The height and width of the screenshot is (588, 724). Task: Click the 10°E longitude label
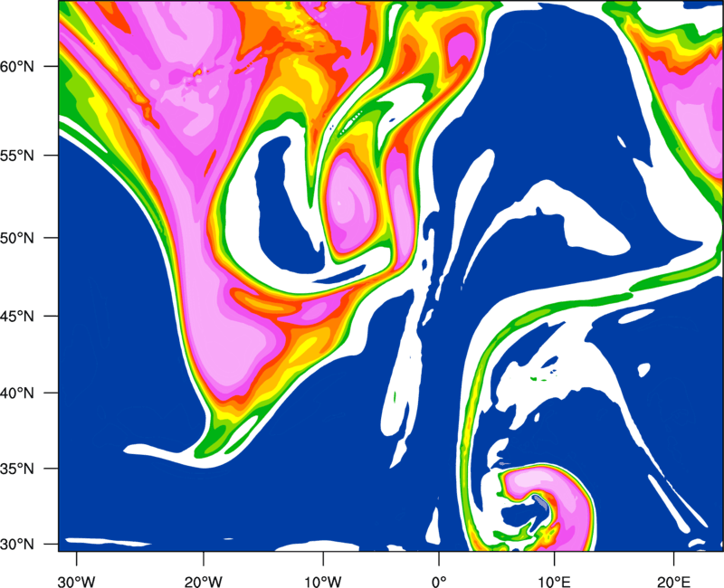pyautogui.click(x=554, y=582)
